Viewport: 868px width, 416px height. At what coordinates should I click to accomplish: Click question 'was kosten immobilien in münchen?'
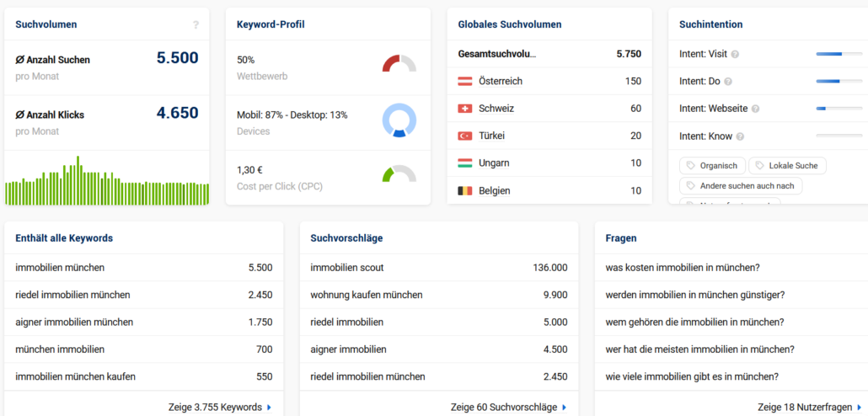pos(683,268)
